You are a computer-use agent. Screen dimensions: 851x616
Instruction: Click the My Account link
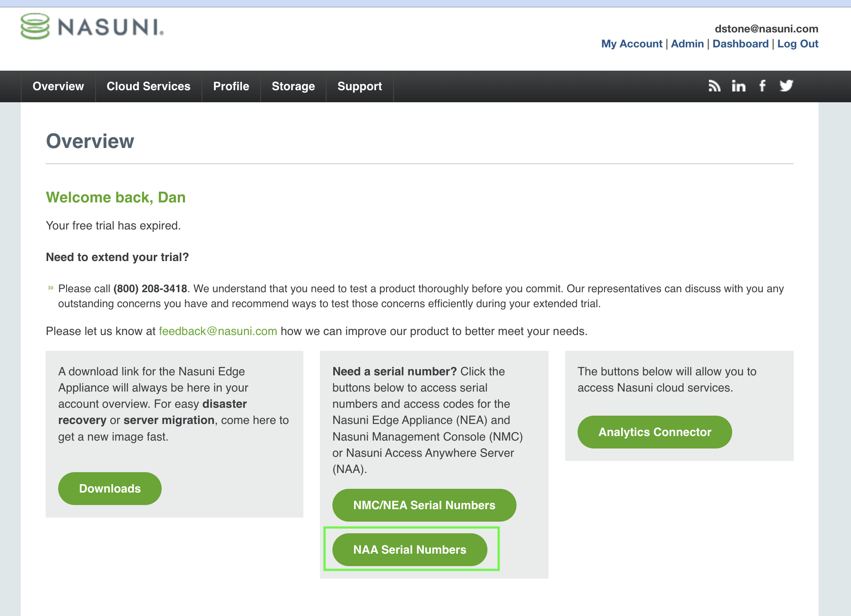pos(632,44)
